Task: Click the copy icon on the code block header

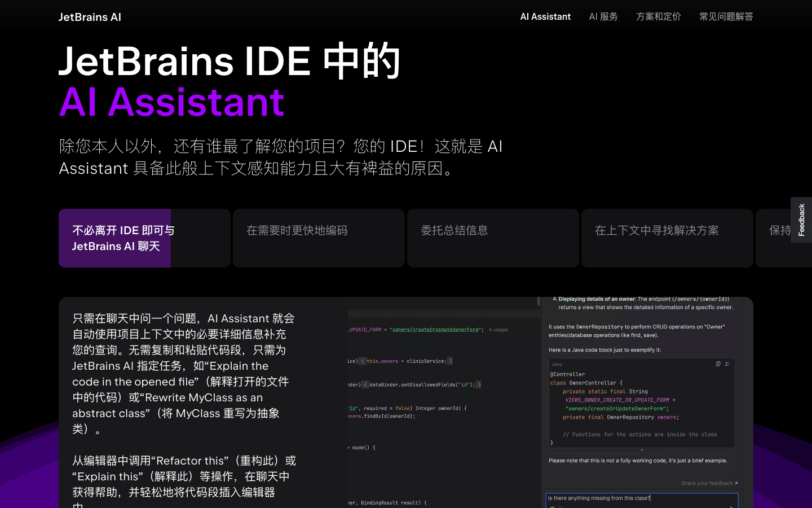Action: pyautogui.click(x=718, y=364)
